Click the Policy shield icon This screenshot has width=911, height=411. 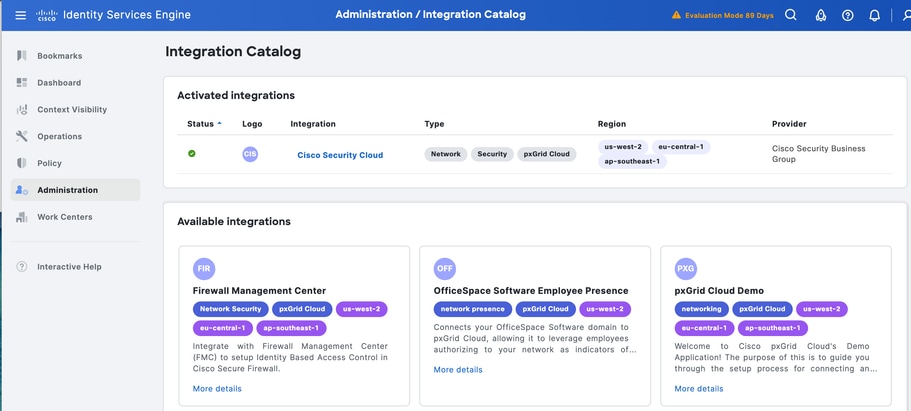(22, 163)
